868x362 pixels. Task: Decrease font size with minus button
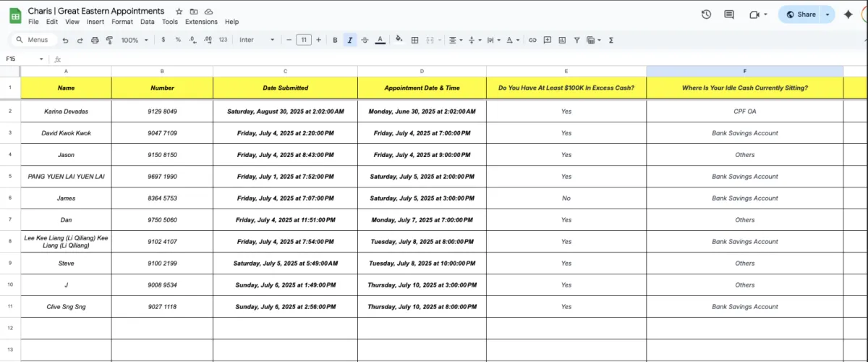[x=289, y=40]
